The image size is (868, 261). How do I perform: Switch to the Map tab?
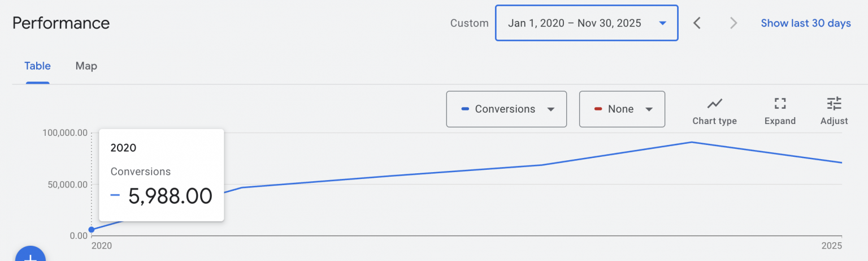click(x=86, y=66)
